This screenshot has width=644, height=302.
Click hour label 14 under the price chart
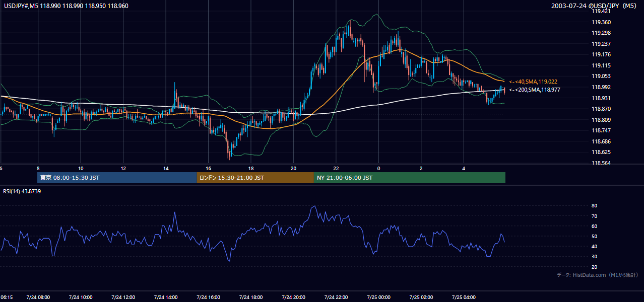click(166, 169)
